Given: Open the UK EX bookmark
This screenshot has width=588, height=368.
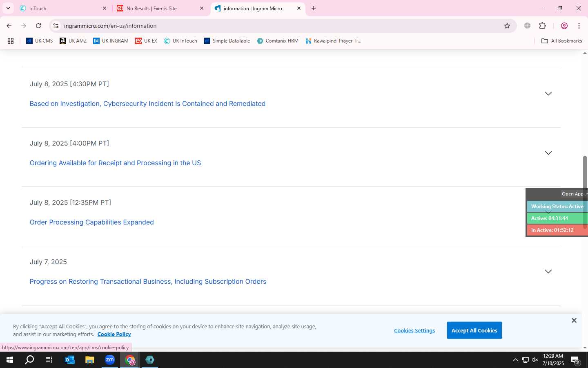Looking at the screenshot, I should pos(146,41).
